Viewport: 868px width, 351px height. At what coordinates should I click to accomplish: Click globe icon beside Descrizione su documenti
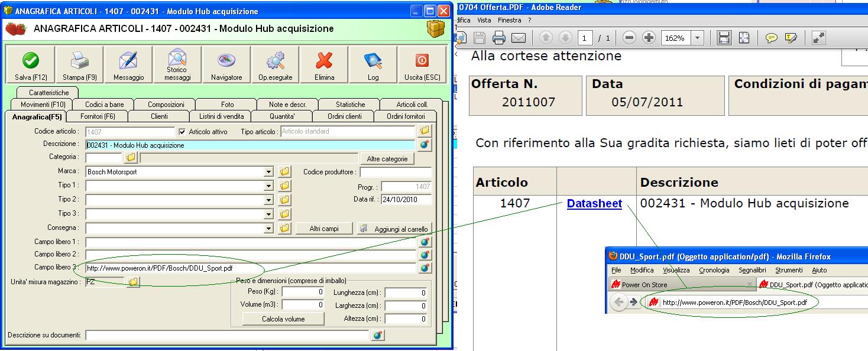(x=377, y=335)
